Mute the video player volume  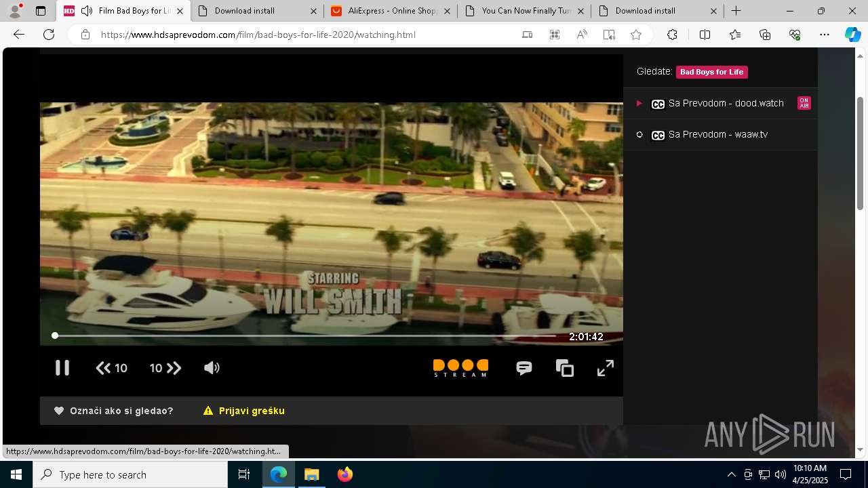tap(212, 368)
